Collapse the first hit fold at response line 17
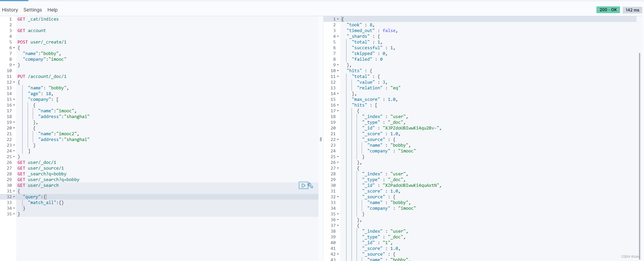The width and height of the screenshot is (644, 261). (338, 111)
